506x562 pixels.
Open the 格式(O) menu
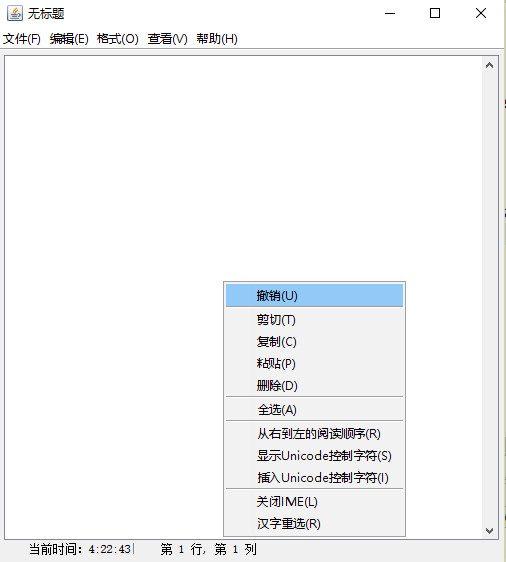tap(118, 39)
